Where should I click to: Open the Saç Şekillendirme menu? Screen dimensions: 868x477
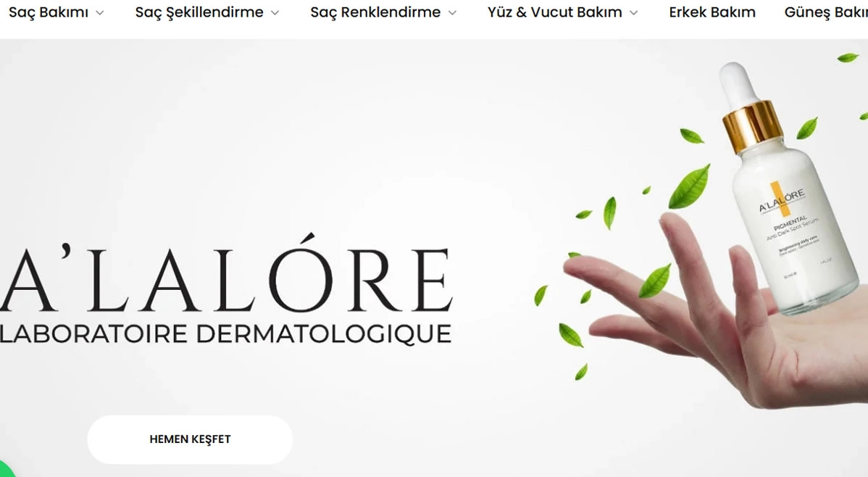(199, 12)
